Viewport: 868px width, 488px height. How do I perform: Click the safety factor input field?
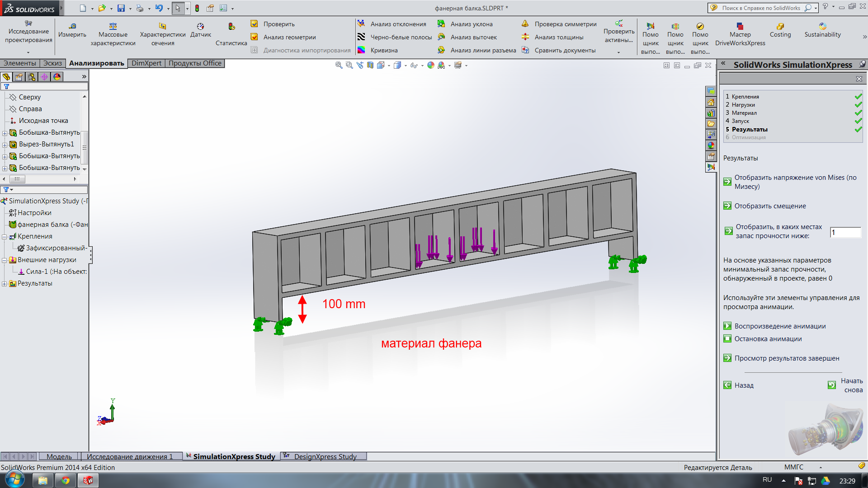pyautogui.click(x=845, y=232)
